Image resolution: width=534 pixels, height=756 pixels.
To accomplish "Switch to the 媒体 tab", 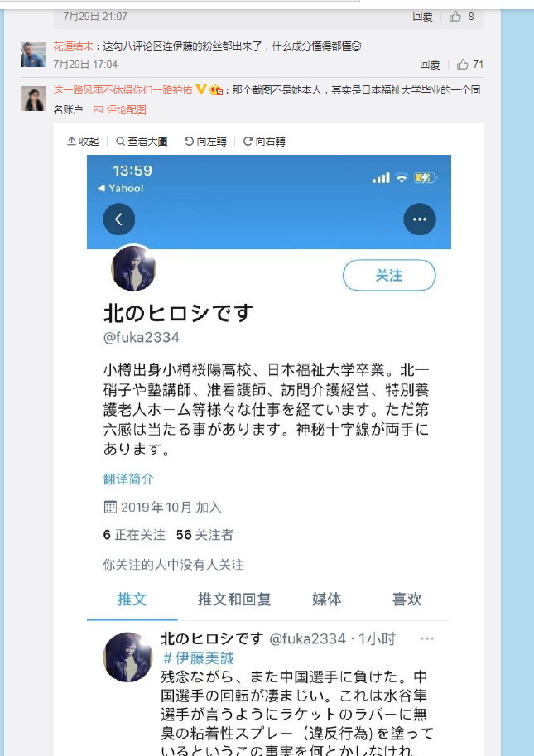I will pos(326,600).
